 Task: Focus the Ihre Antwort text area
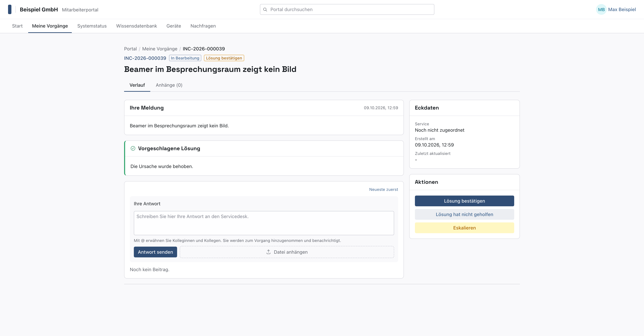point(264,223)
